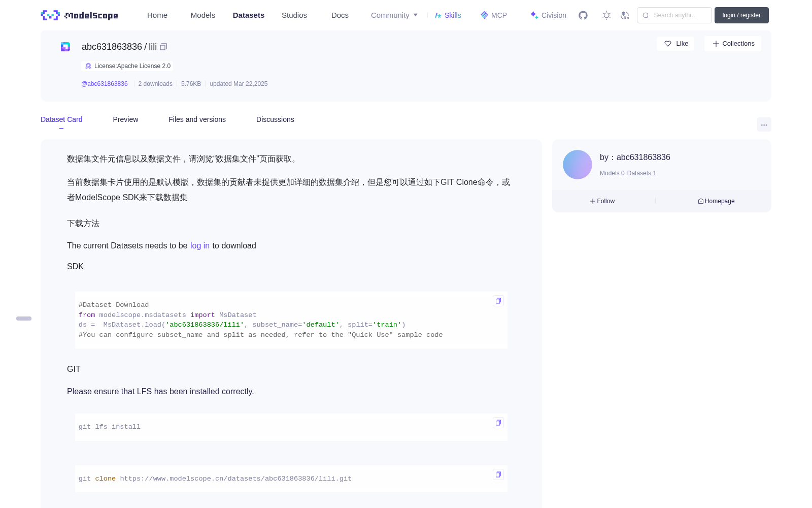Screen dimensions: 812x508
Task: Switch to the Preview tab
Action: click(125, 119)
